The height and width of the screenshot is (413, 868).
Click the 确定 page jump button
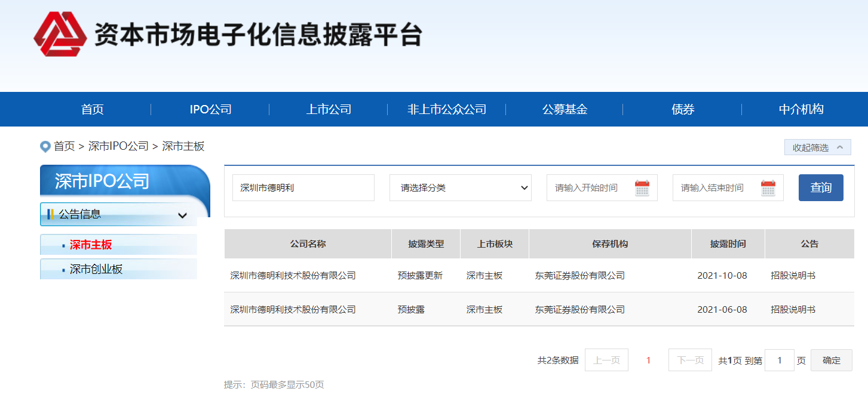click(x=832, y=360)
